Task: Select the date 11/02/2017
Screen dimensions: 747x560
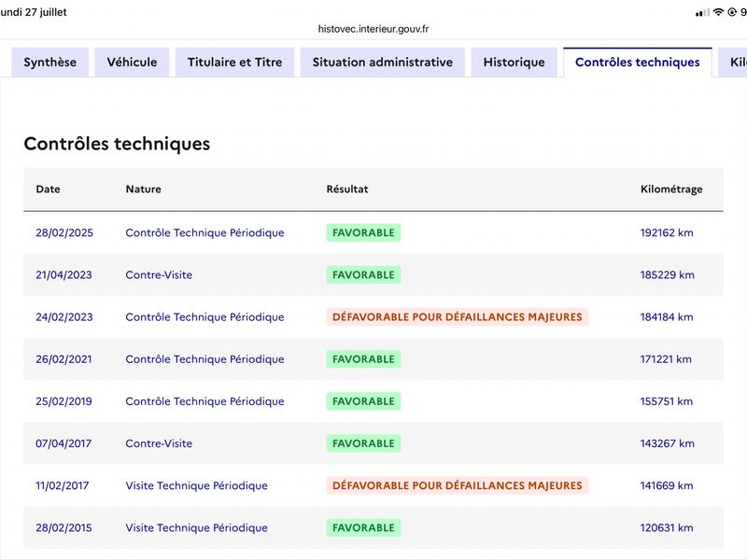Action: pos(62,485)
